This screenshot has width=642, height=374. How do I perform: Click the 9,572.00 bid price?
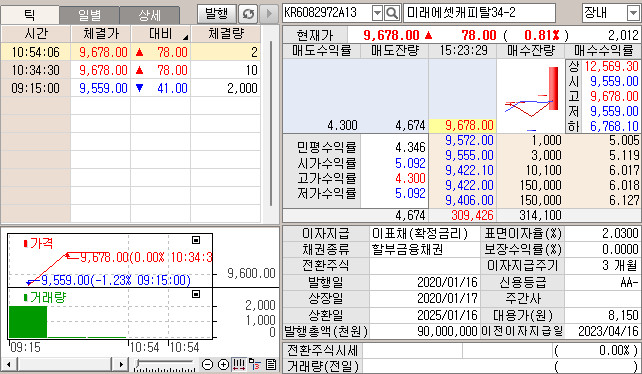pos(469,140)
